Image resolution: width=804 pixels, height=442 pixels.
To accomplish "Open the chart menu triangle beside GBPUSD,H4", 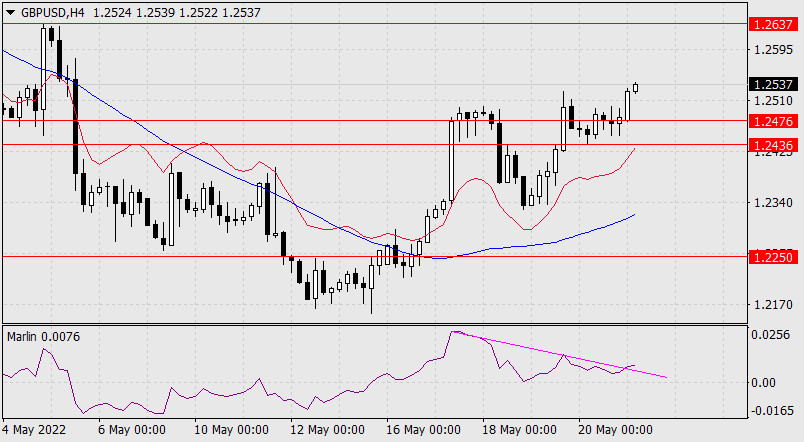I will pos(11,13).
